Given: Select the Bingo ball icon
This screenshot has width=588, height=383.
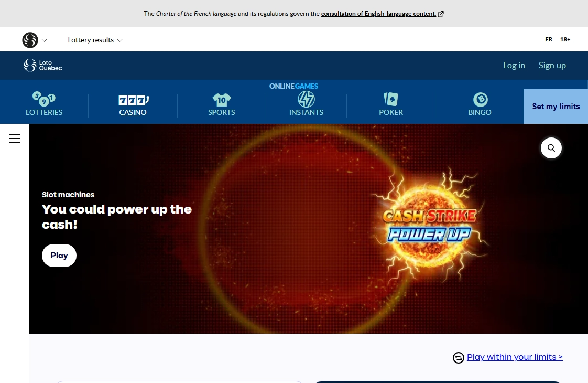Looking at the screenshot, I should point(481,100).
